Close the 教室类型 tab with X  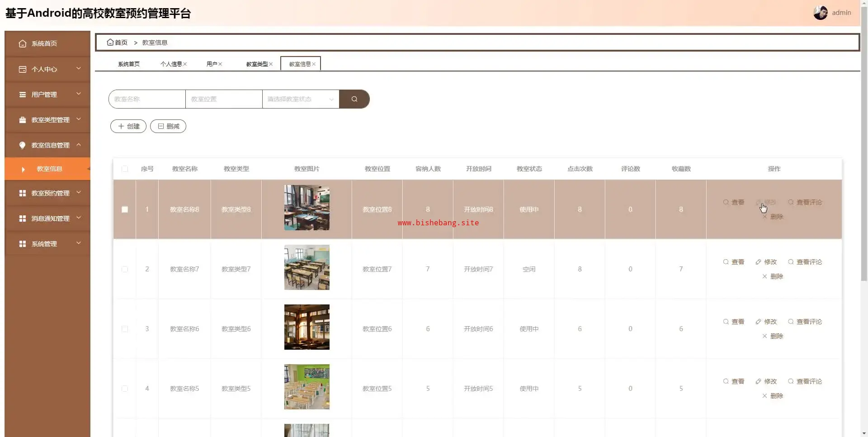tap(271, 64)
